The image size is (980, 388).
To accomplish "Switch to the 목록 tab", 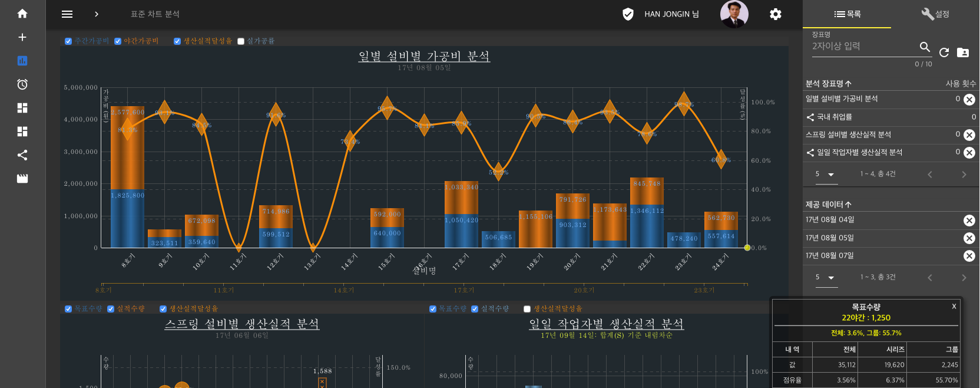I will point(847,14).
